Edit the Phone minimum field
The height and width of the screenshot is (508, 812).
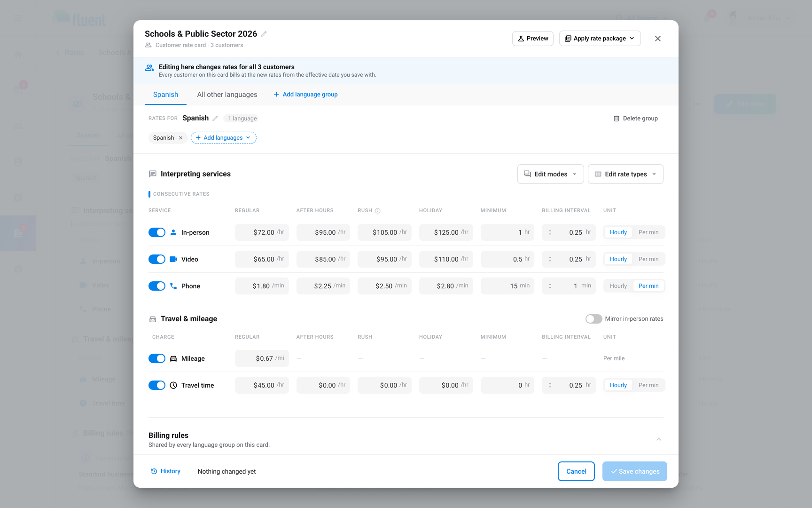pyautogui.click(x=507, y=286)
